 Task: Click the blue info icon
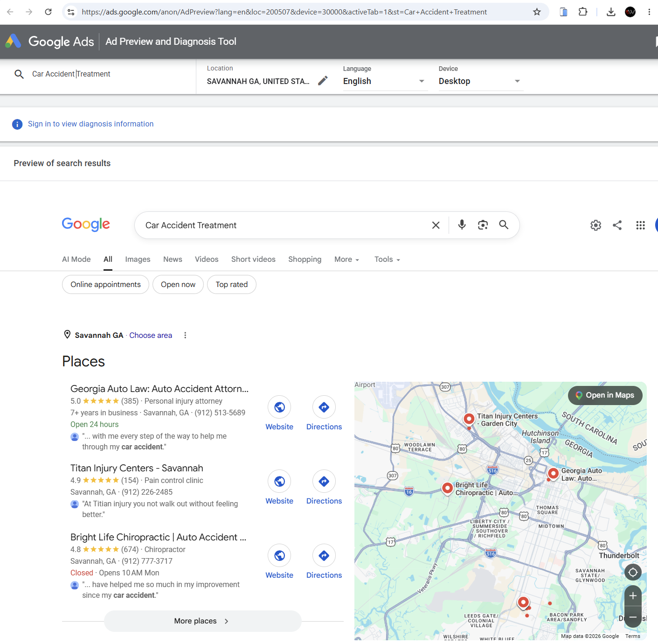click(x=17, y=124)
